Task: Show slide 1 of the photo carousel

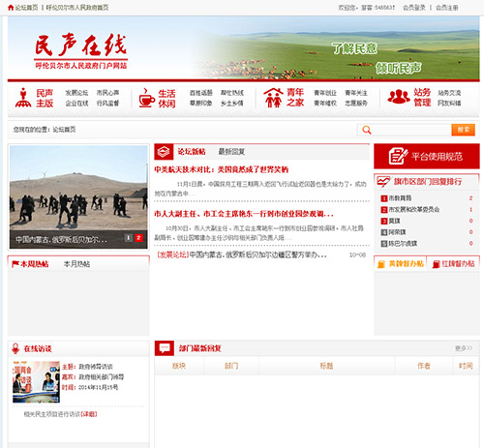Action: coord(129,238)
